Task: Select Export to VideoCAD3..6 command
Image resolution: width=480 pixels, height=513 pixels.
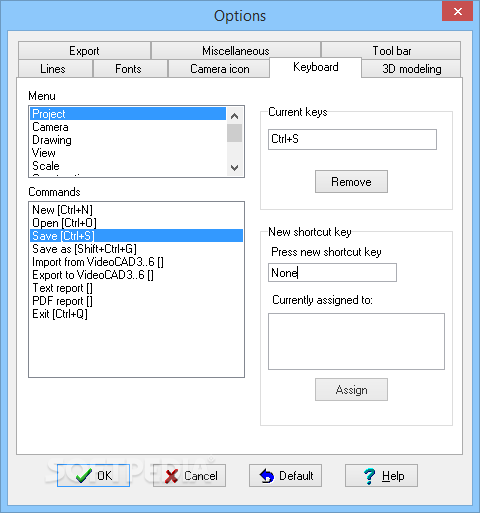Action: (136, 275)
